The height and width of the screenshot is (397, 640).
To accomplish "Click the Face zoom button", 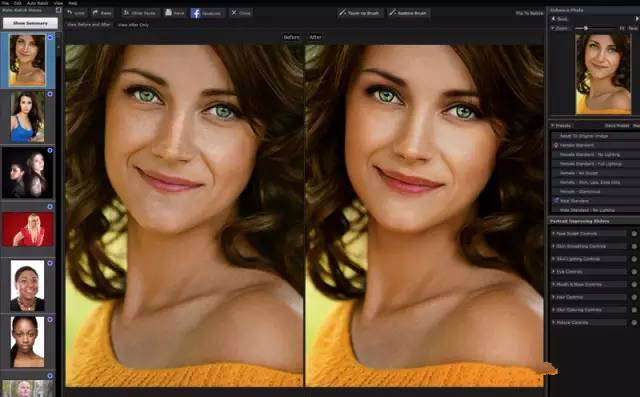I will tap(633, 28).
